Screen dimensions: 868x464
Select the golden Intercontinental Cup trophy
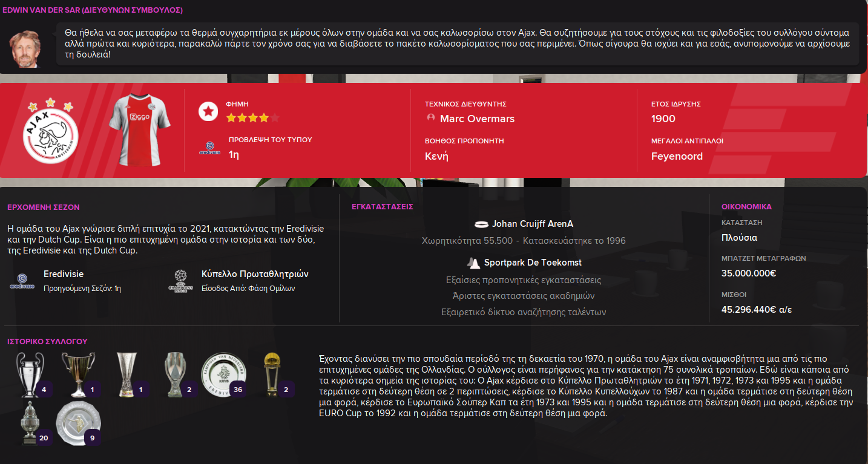271,374
